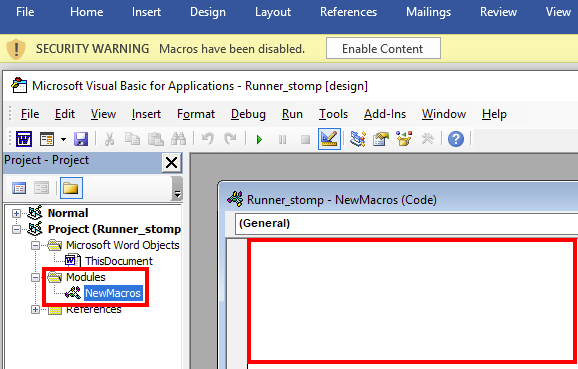The height and width of the screenshot is (369, 578).
Task: Click the View Microsoft Word icon
Action: pos(24,139)
